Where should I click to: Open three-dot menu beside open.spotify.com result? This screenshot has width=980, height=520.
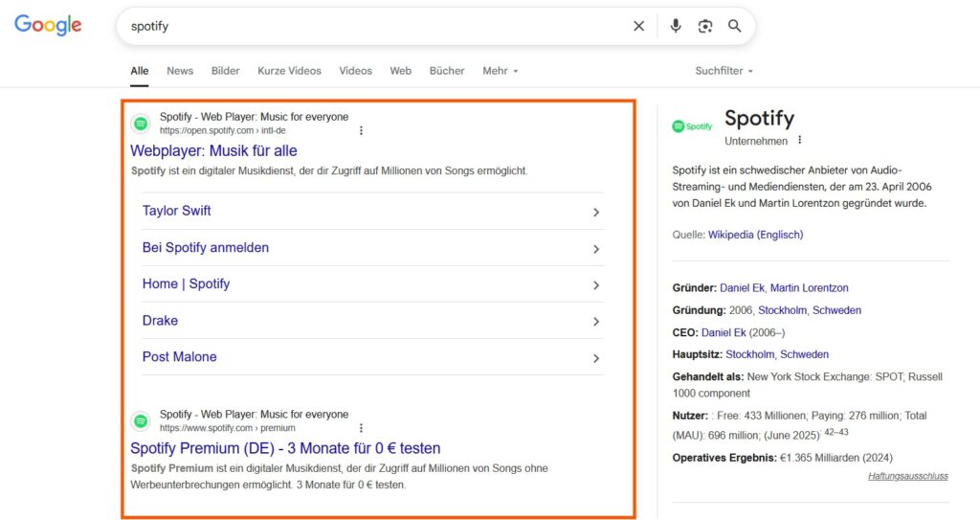(x=361, y=131)
